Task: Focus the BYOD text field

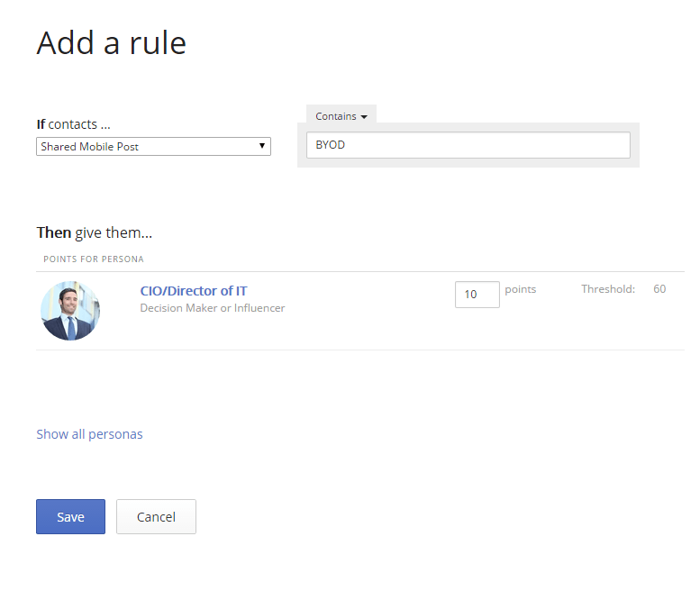Action: (468, 145)
